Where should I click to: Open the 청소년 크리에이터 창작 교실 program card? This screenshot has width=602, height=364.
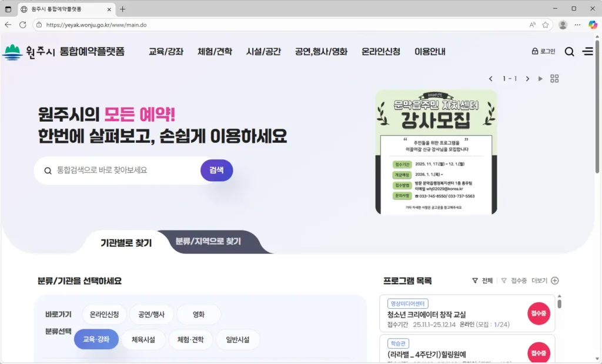(x=464, y=315)
